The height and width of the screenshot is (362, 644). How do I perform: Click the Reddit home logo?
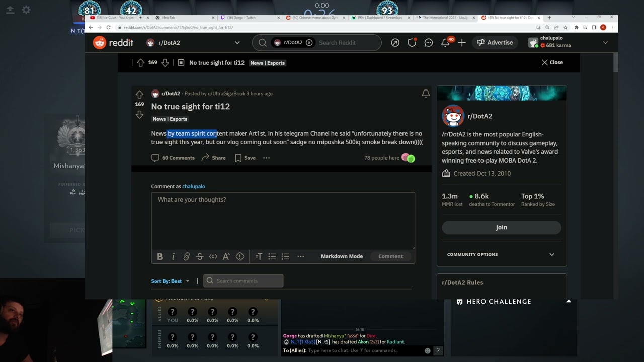coord(113,43)
